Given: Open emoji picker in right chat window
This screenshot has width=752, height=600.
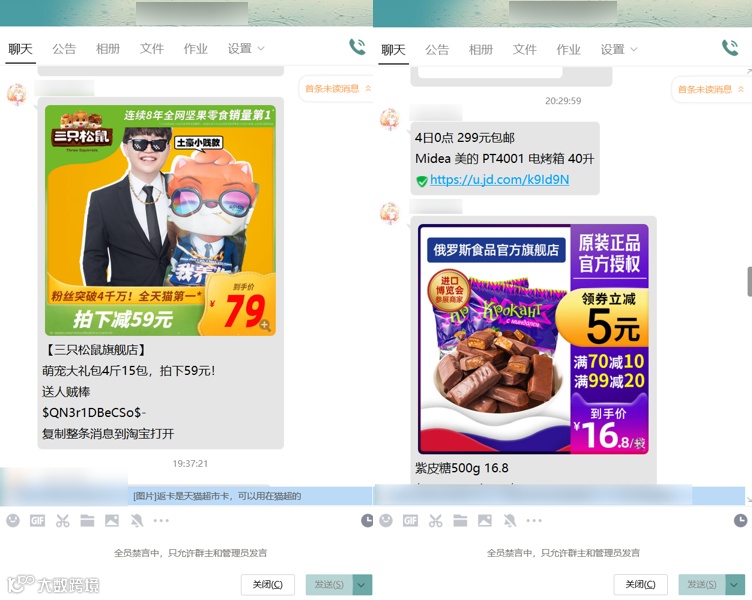Looking at the screenshot, I should 386,520.
